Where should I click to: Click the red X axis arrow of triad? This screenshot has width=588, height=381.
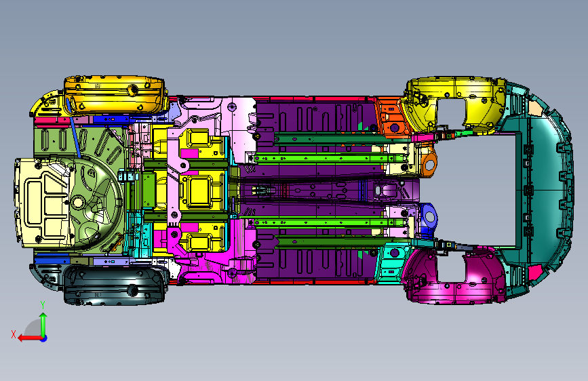pos(29,338)
